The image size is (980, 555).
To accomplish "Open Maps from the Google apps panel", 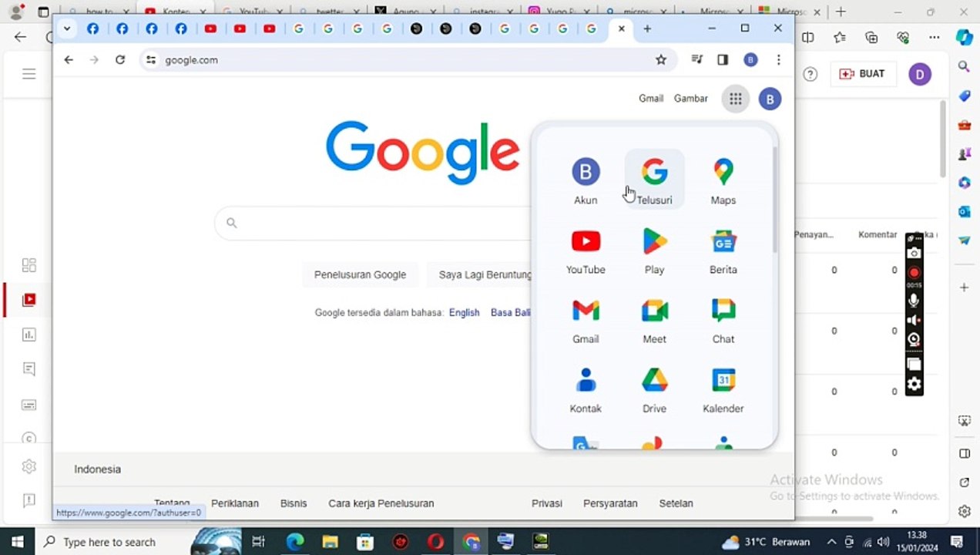I will click(723, 181).
